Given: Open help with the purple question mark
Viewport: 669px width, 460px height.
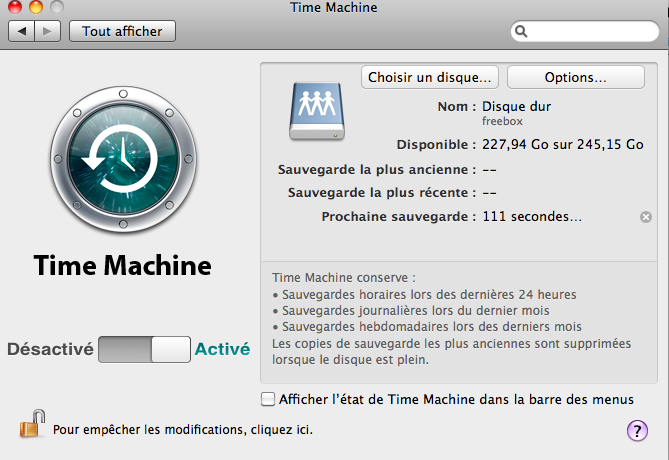Looking at the screenshot, I should pyautogui.click(x=637, y=430).
